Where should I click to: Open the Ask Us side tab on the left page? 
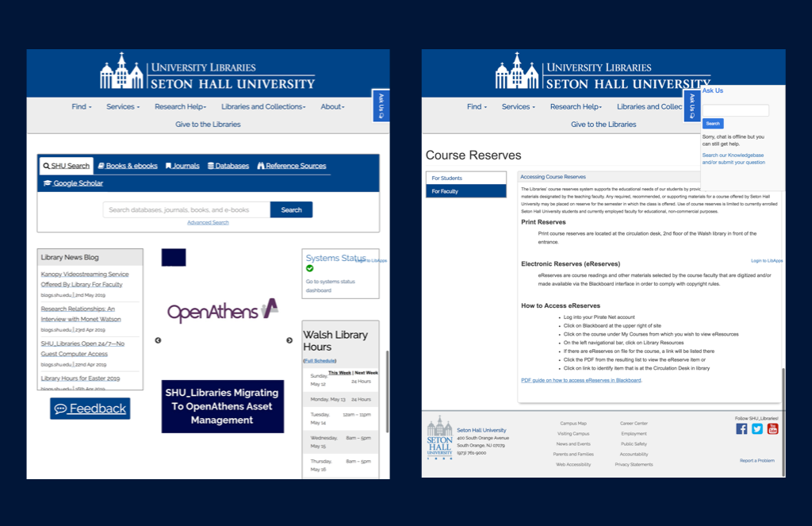click(x=381, y=106)
